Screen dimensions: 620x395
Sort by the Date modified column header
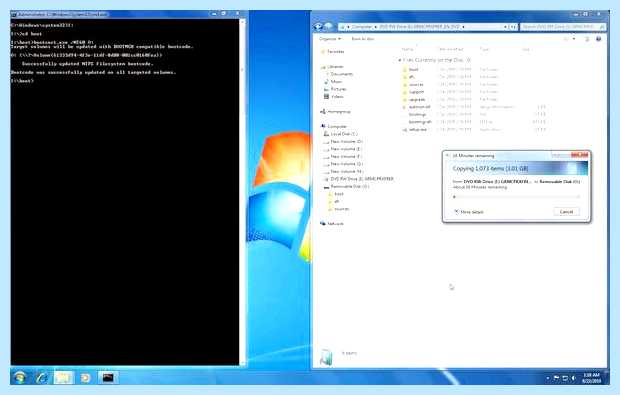pos(451,49)
